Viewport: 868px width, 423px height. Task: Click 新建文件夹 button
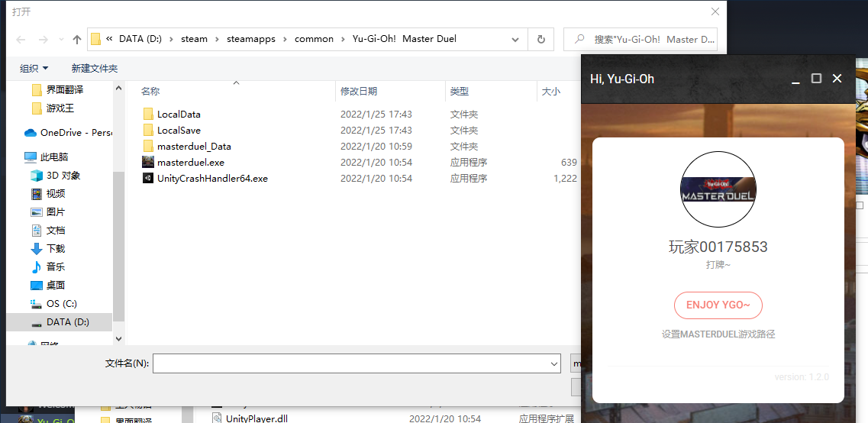click(x=95, y=68)
